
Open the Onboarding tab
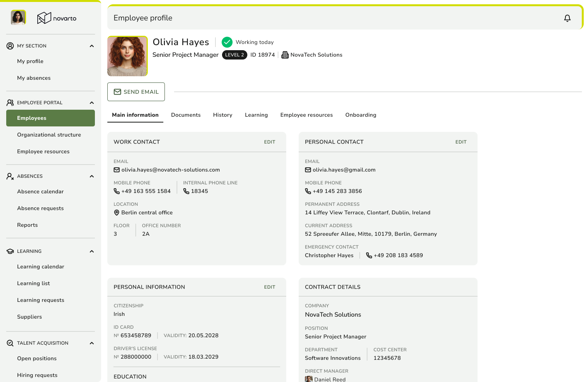coord(361,115)
